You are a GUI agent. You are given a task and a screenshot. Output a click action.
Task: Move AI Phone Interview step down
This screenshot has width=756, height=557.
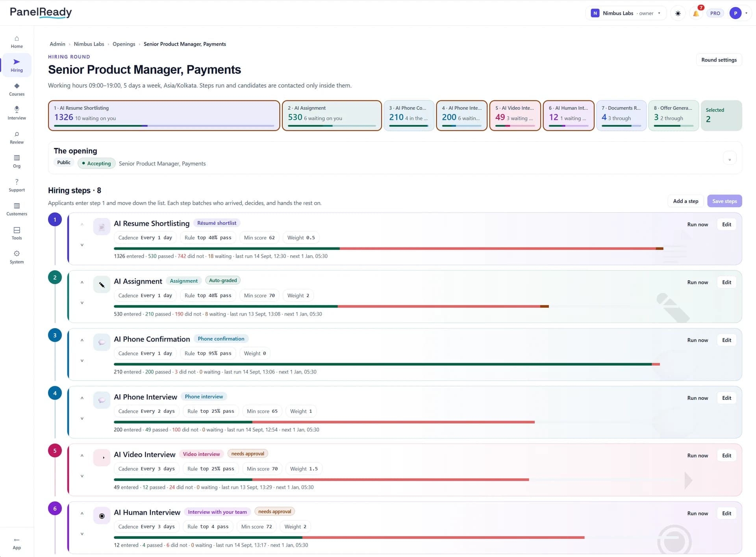pyautogui.click(x=82, y=418)
